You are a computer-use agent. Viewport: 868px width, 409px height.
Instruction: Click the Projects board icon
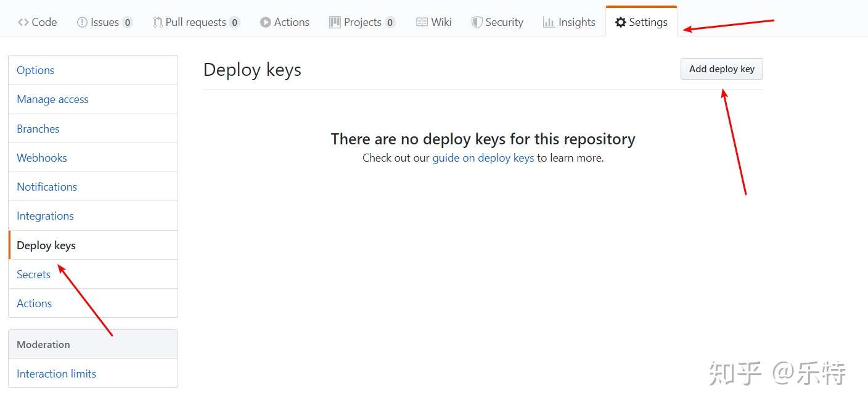[x=335, y=22]
